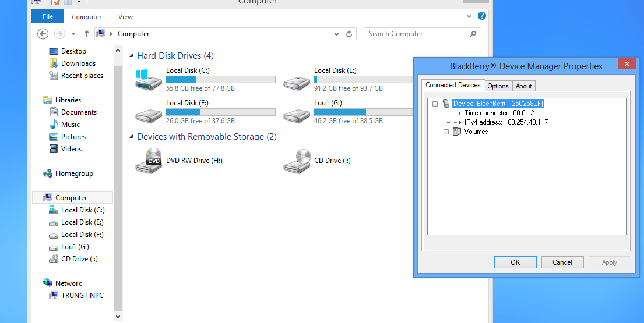The width and height of the screenshot is (644, 323).
Task: Select the IPv4 address: 169.254.40.117 row
Action: (506, 122)
